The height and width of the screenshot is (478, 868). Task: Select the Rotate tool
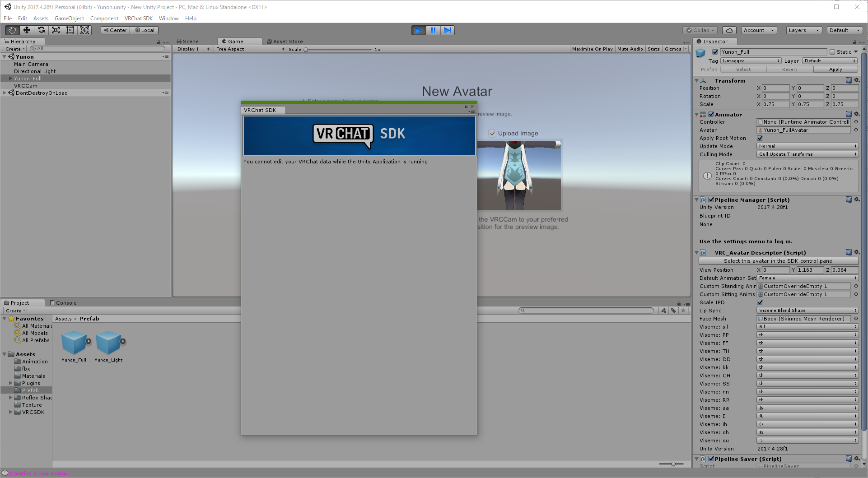tap(41, 30)
